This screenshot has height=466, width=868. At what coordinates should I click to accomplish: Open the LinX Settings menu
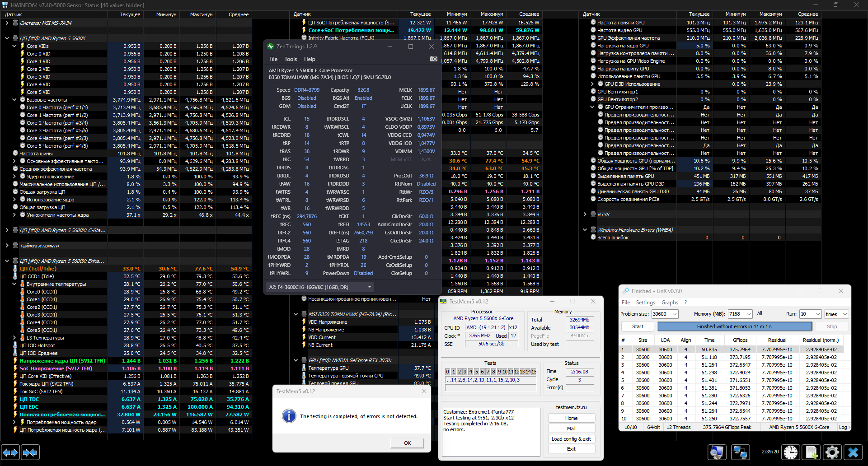coord(645,303)
